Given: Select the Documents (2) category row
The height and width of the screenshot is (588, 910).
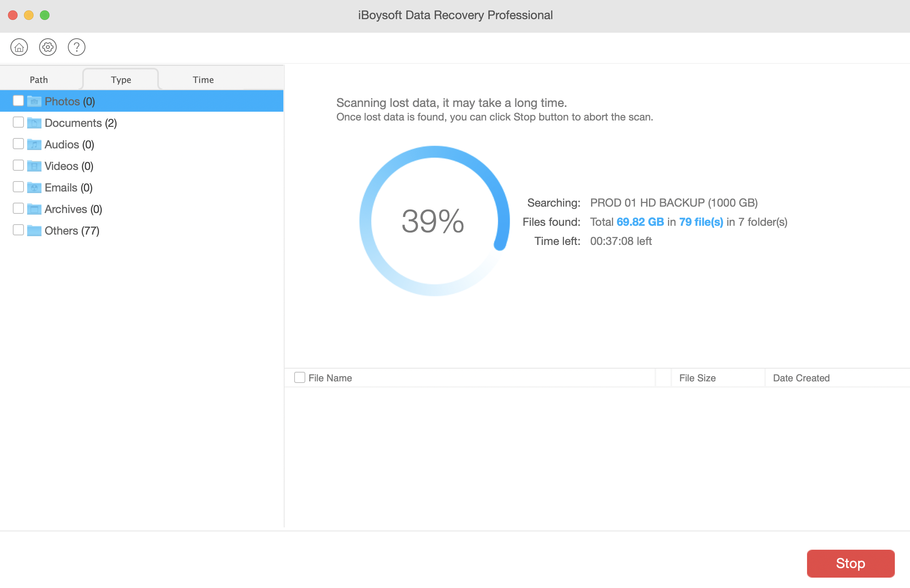Looking at the screenshot, I should coord(142,123).
